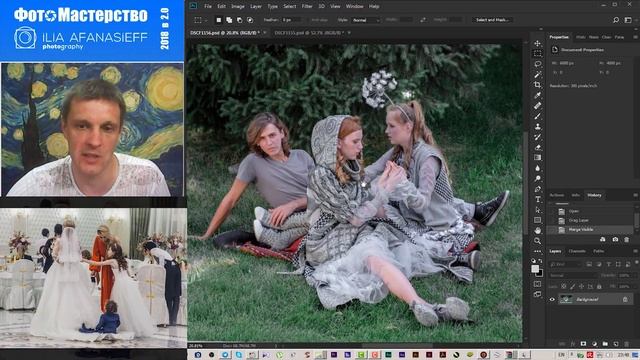The width and height of the screenshot is (640, 360).
Task: Create new document from current state
Action: coord(603,240)
